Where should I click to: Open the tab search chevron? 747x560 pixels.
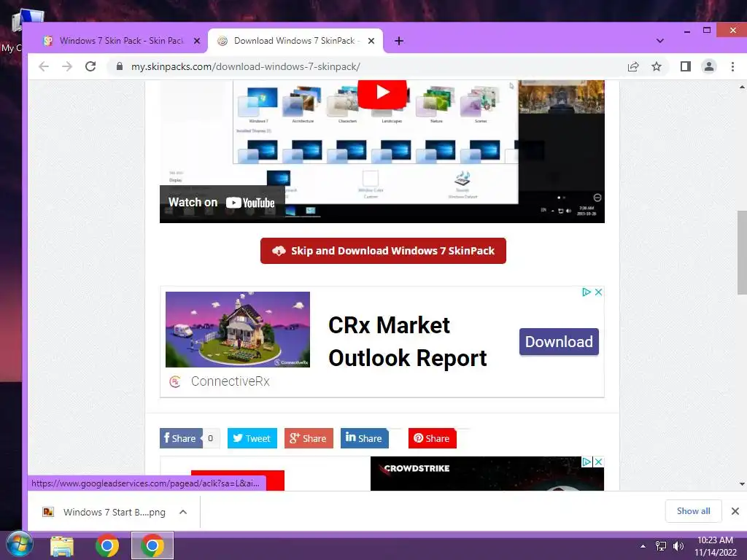tap(659, 41)
